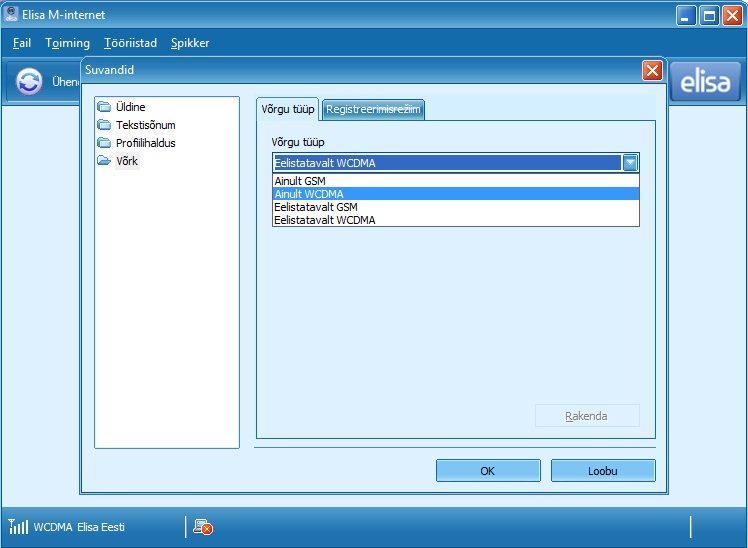Select Eelistatavalt WCDMA in dropdown list

click(324, 220)
